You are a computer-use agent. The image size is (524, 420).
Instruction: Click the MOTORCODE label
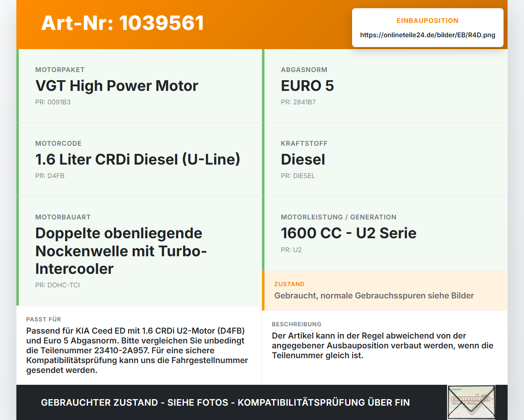click(x=58, y=143)
